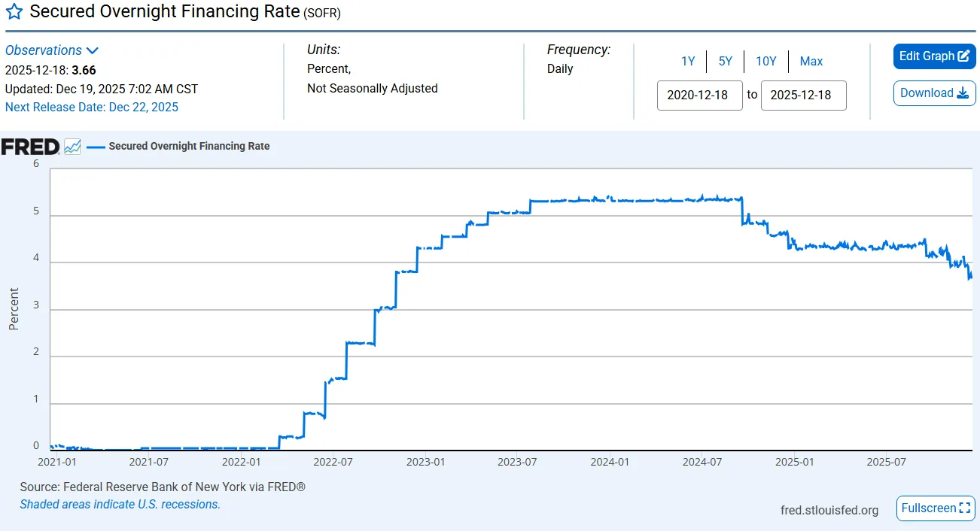Click the download arrow icon
The width and height of the screenshot is (980, 531).
tap(962, 93)
